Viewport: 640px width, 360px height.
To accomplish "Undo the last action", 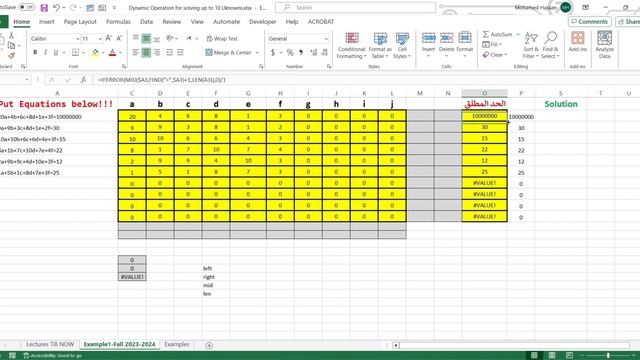I will coord(56,7).
